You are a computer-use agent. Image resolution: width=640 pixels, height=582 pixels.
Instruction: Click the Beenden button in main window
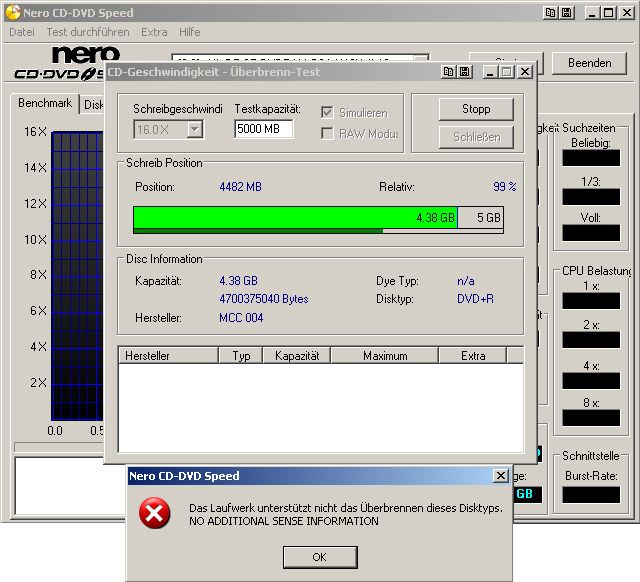click(589, 63)
